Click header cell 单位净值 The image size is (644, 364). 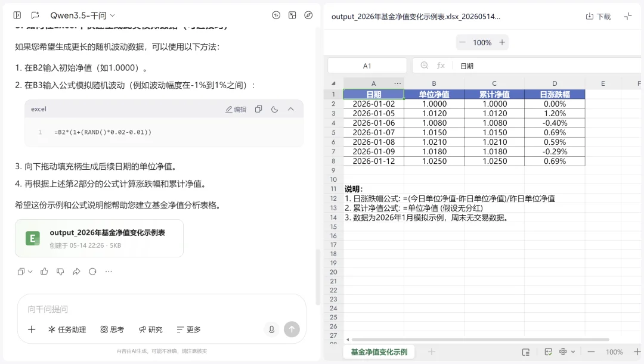(x=434, y=94)
